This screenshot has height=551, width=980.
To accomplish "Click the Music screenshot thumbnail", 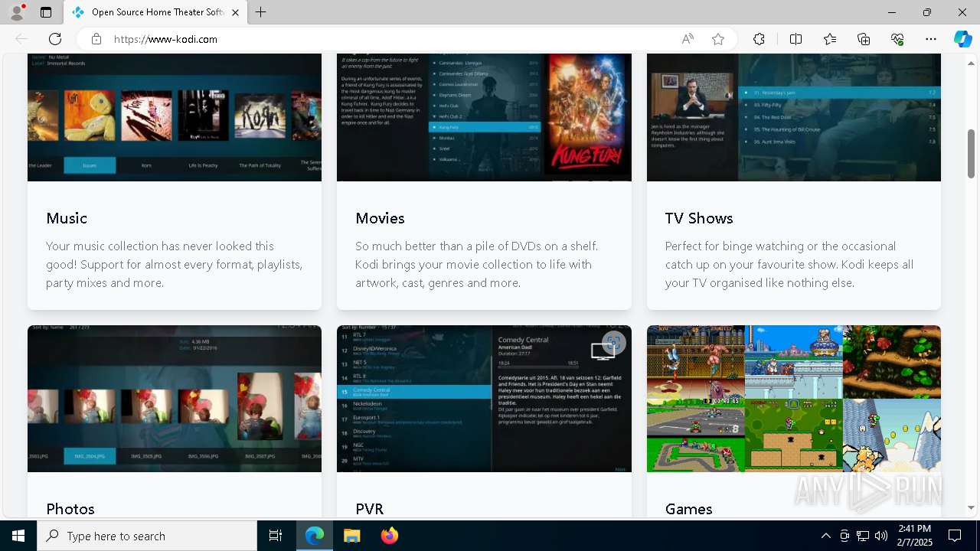I will click(x=175, y=117).
